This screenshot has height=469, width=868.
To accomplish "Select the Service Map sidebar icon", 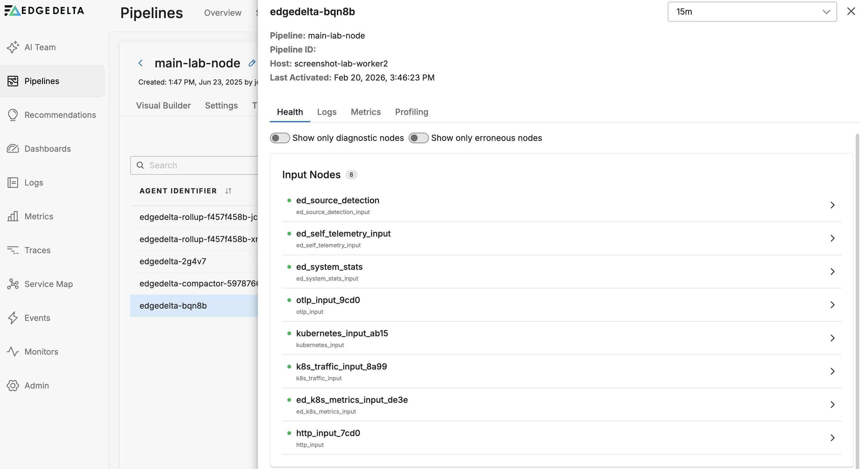I will point(13,284).
